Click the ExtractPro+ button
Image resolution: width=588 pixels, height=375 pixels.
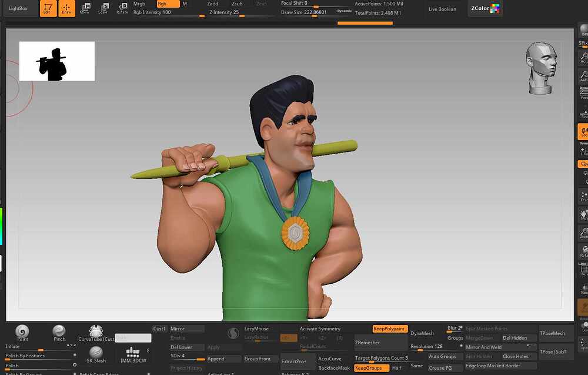point(298,361)
